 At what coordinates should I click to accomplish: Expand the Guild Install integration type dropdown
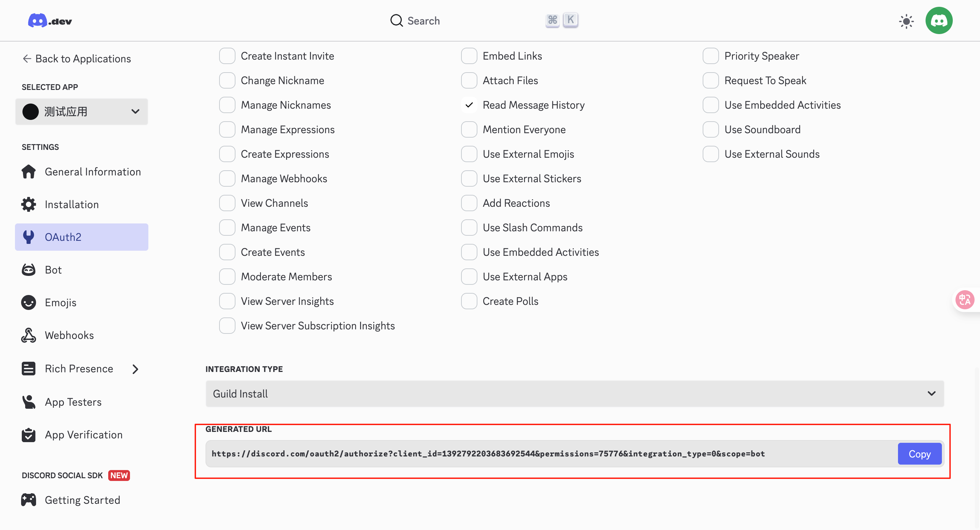[574, 394]
